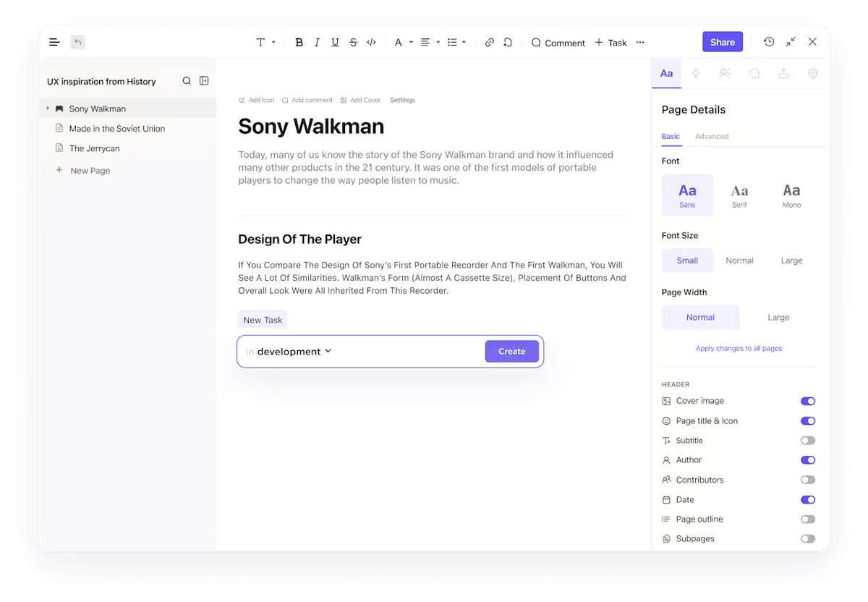The height and width of the screenshot is (602, 868).
Task: Apply italic formatting
Action: [x=317, y=42]
